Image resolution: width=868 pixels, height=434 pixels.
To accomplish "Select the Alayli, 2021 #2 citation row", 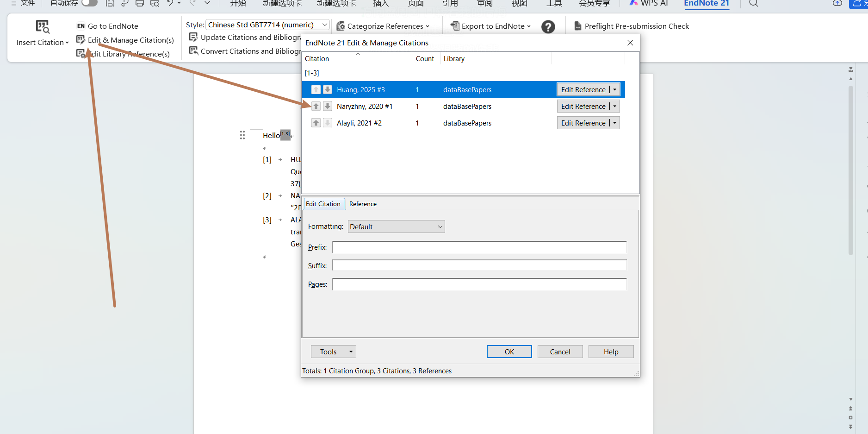I will click(464, 123).
